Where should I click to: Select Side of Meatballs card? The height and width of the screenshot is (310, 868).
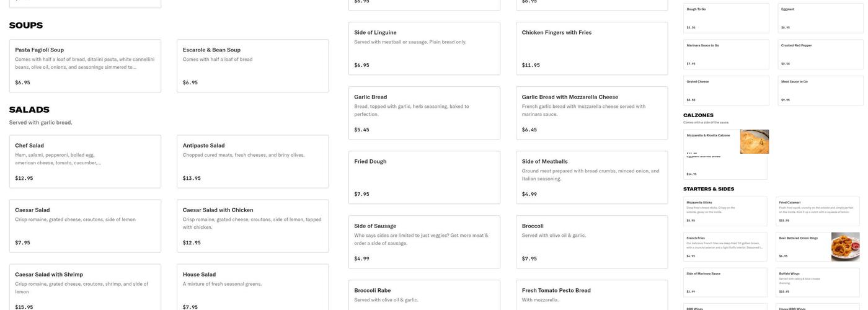(x=591, y=177)
